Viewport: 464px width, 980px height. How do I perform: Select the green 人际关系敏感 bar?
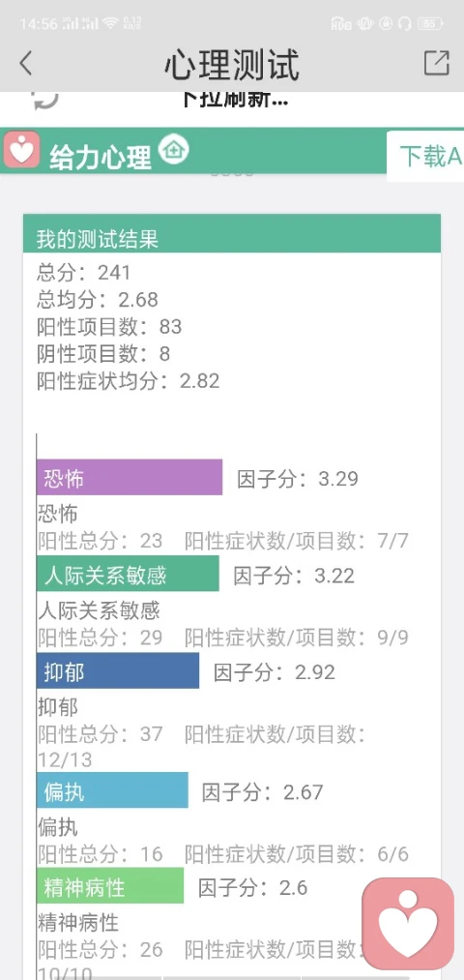tap(128, 573)
